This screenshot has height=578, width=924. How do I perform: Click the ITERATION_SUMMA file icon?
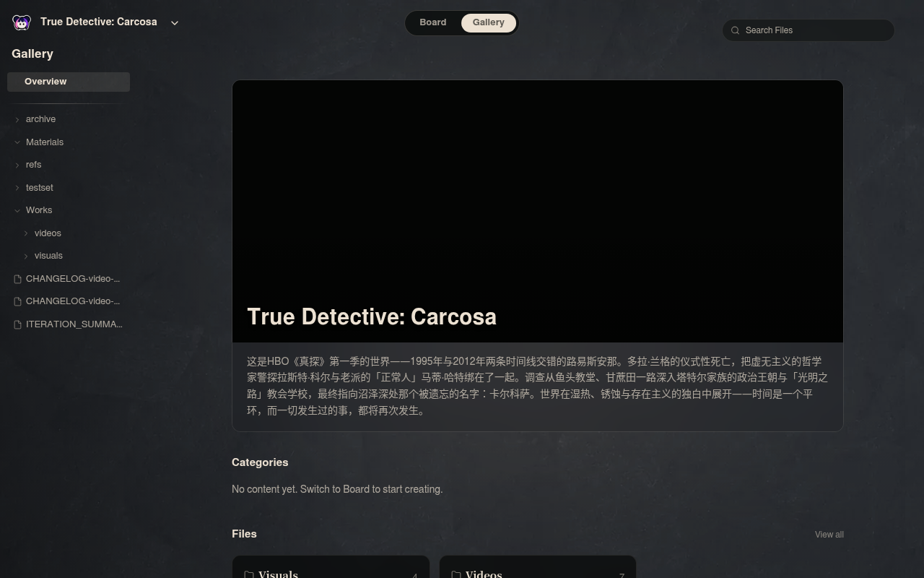[18, 324]
